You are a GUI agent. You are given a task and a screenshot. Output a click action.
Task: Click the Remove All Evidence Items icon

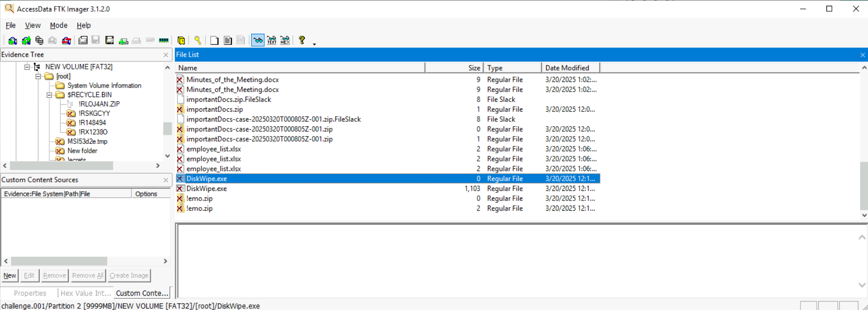tap(66, 40)
